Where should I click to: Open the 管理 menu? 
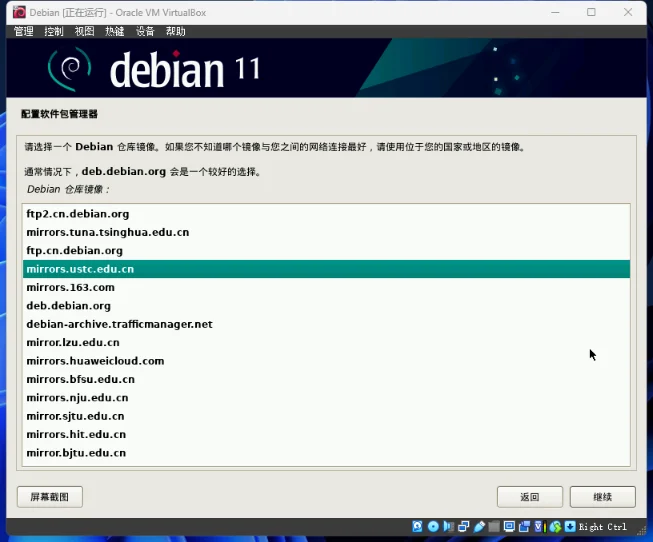tap(23, 31)
